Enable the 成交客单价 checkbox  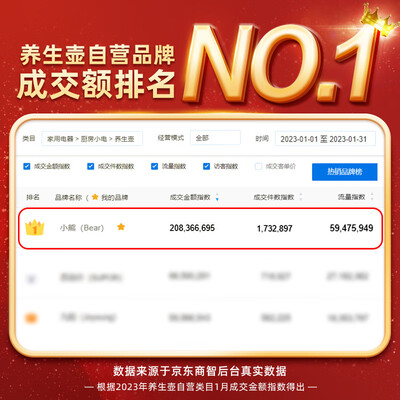[x=258, y=166]
